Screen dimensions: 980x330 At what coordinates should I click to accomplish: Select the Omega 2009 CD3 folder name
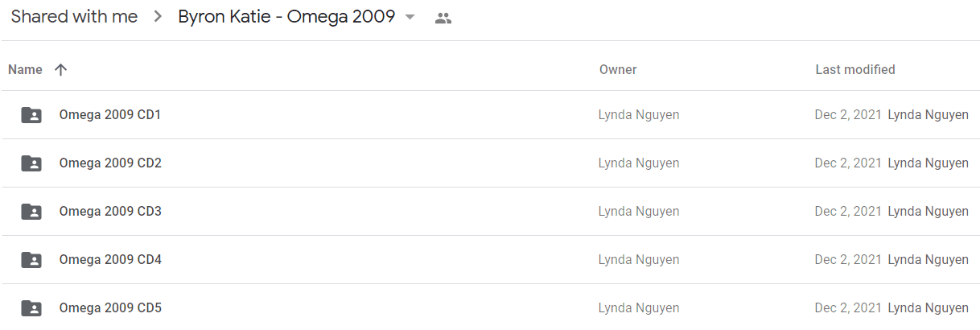(110, 212)
